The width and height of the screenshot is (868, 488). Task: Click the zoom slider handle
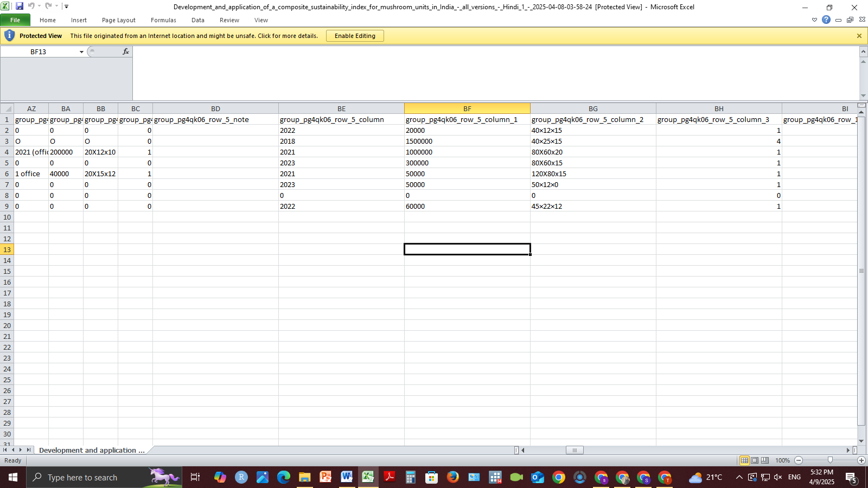[x=830, y=460]
